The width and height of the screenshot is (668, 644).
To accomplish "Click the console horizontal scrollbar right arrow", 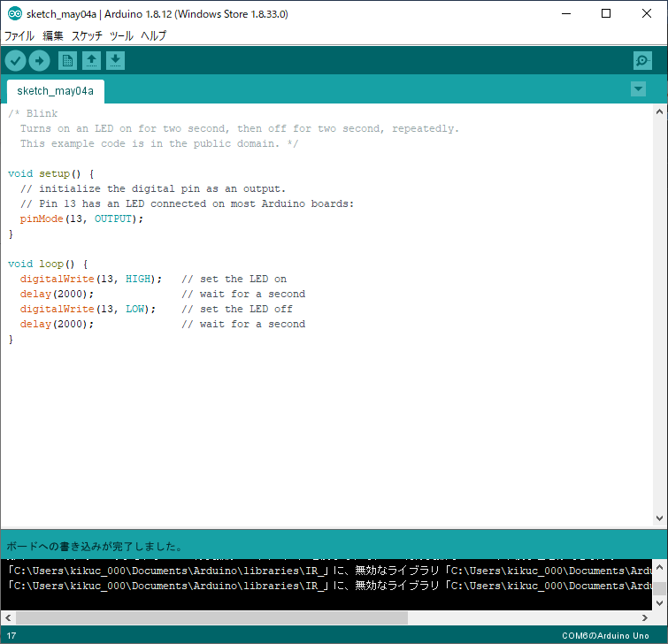I will [x=646, y=617].
